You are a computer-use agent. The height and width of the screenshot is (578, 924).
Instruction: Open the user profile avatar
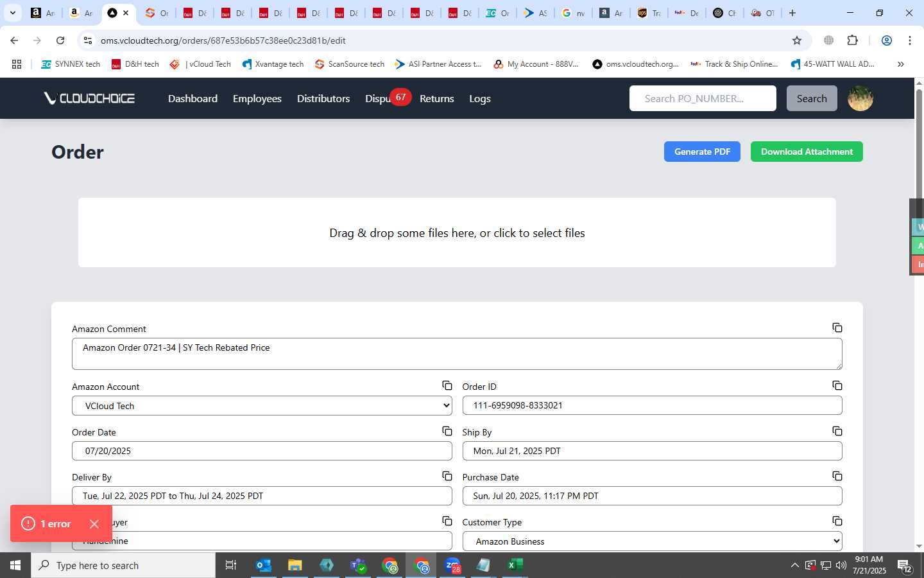pyautogui.click(x=860, y=98)
